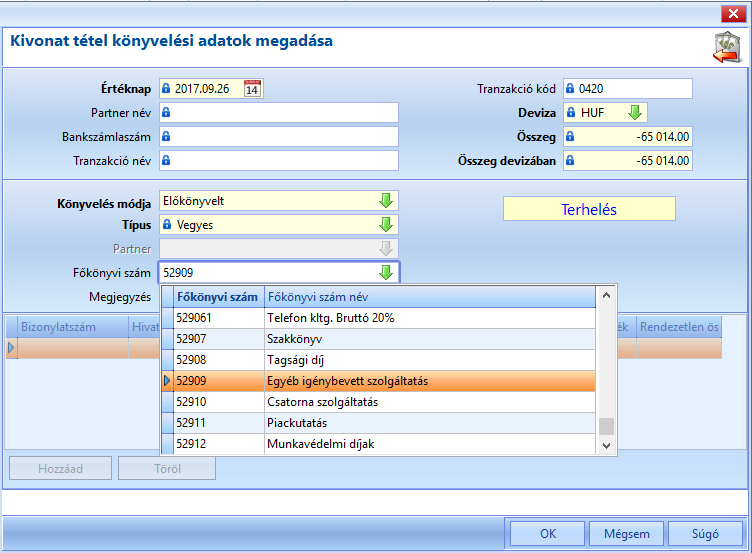This screenshot has height=553, width=752.
Task: Click the lock icon in Összeg field
Action: (x=570, y=136)
